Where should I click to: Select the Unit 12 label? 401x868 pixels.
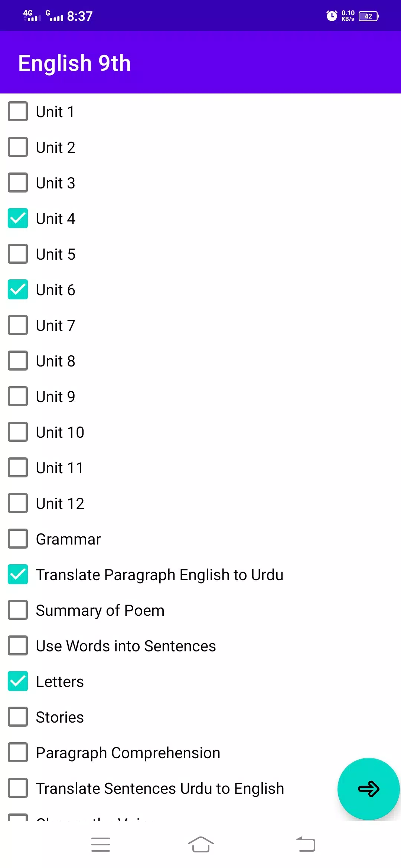[60, 504]
